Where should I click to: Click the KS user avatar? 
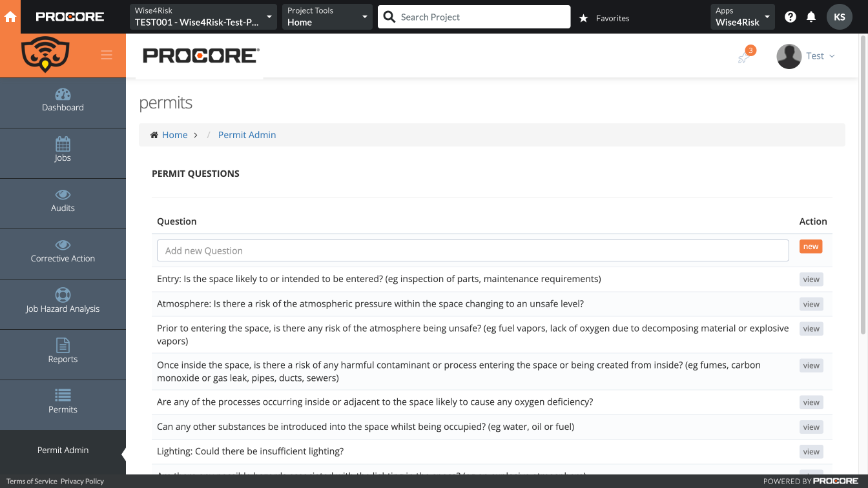[839, 17]
